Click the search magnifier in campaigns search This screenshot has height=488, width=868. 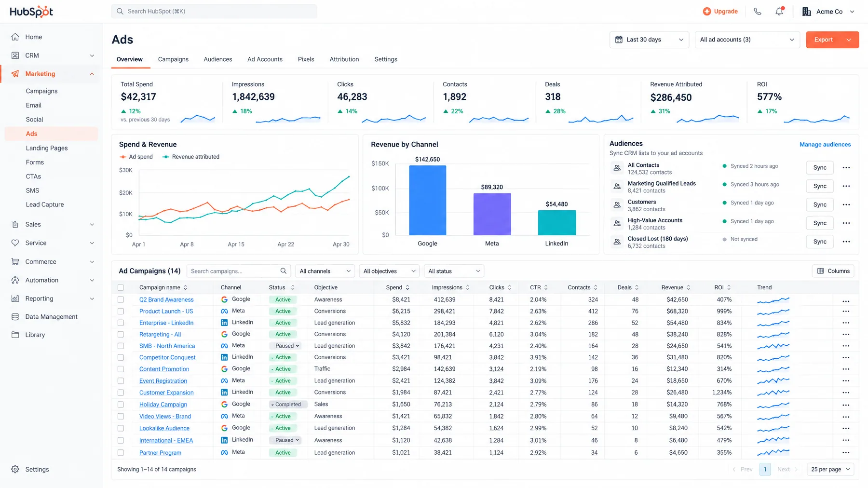pyautogui.click(x=284, y=271)
